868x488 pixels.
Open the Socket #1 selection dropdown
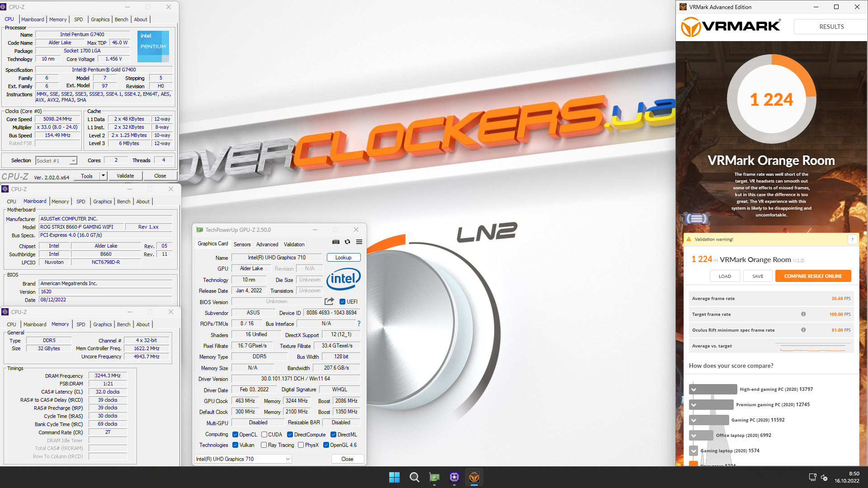click(x=57, y=160)
